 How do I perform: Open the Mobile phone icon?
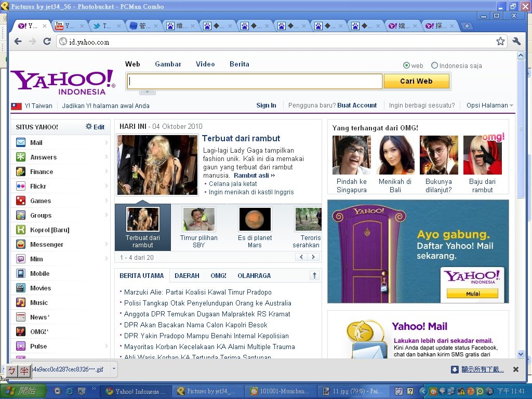coord(21,273)
